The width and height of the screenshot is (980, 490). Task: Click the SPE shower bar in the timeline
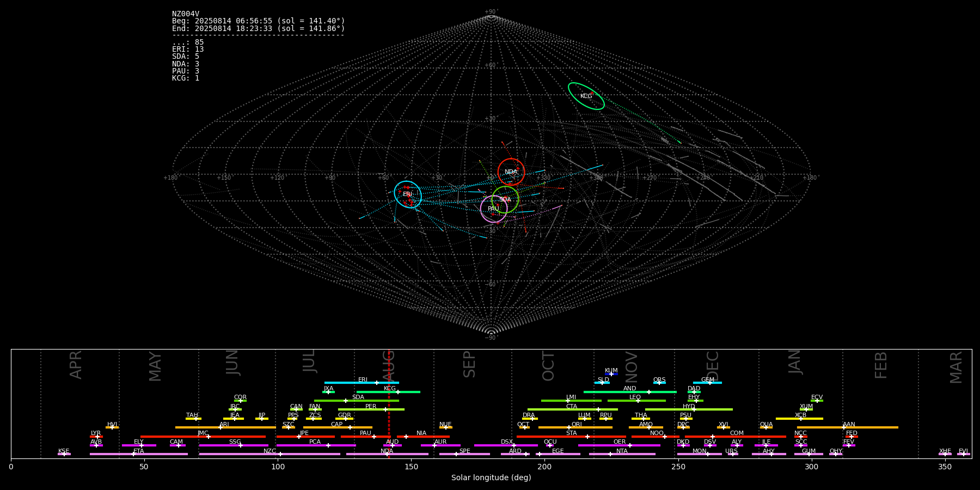click(464, 454)
